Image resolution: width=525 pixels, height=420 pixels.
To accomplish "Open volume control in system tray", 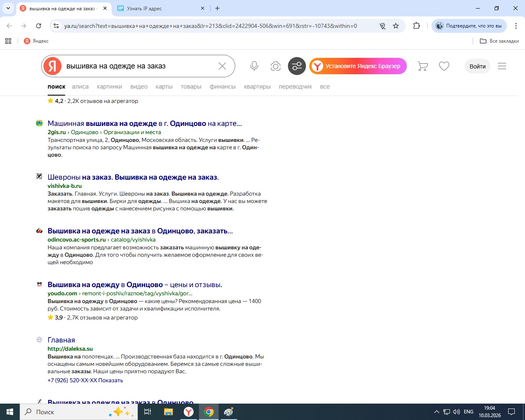I will pyautogui.click(x=457, y=412).
